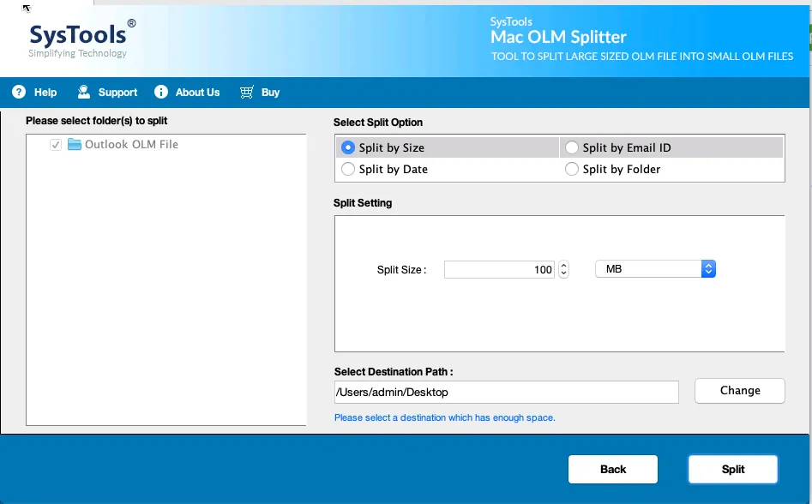This screenshot has height=504, width=812.
Task: Click the 'Split Setting' heading
Action: [x=363, y=203]
